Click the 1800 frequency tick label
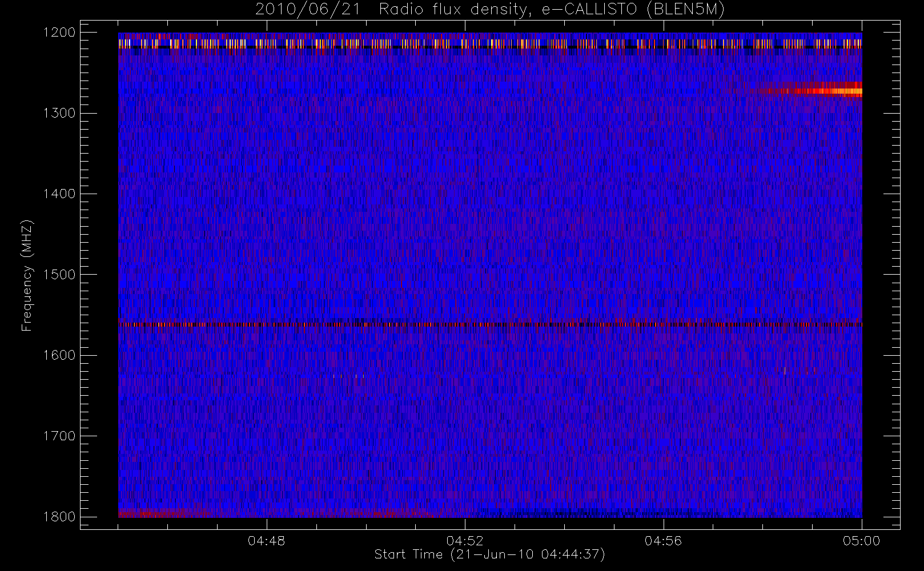The image size is (924, 571). point(59,517)
